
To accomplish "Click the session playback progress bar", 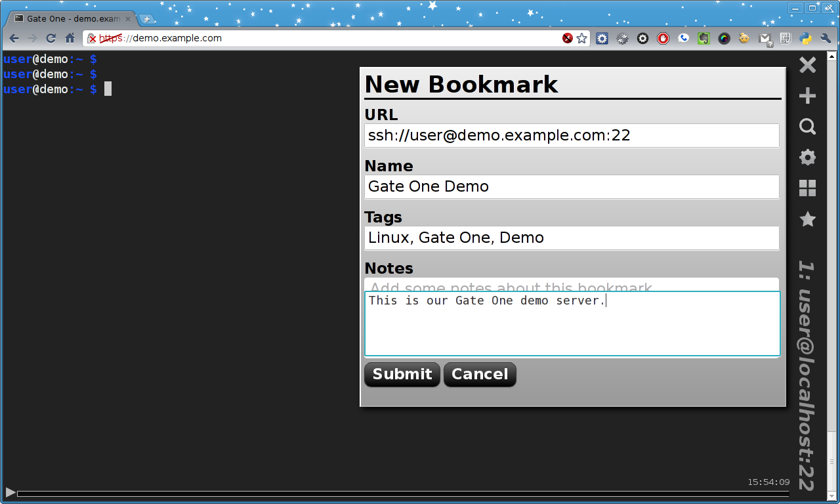I will pyautogui.click(x=404, y=493).
